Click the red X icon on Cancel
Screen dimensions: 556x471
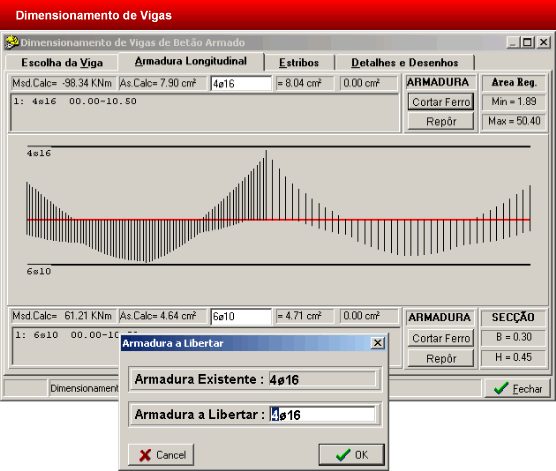tap(145, 455)
